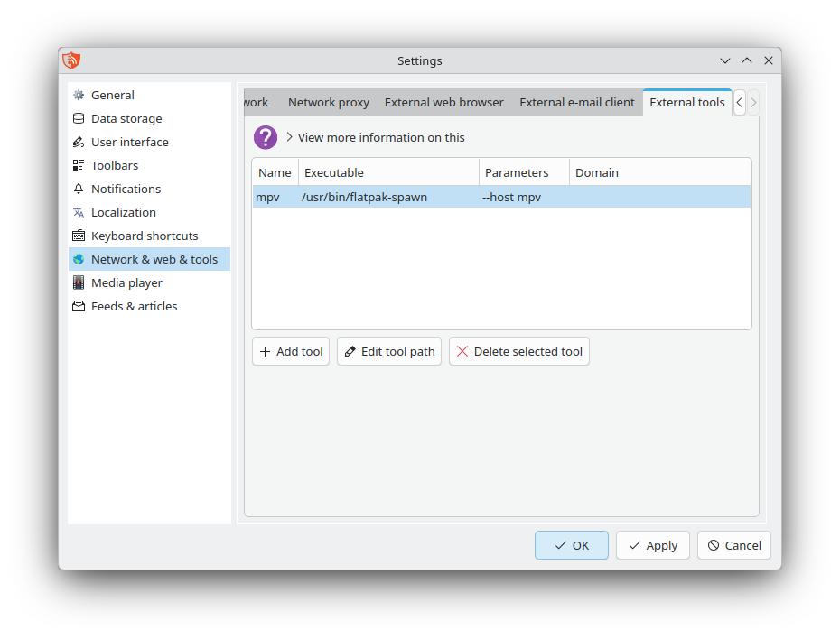The height and width of the screenshot is (639, 840).
Task: Open the Media player settings label
Action: 127,283
